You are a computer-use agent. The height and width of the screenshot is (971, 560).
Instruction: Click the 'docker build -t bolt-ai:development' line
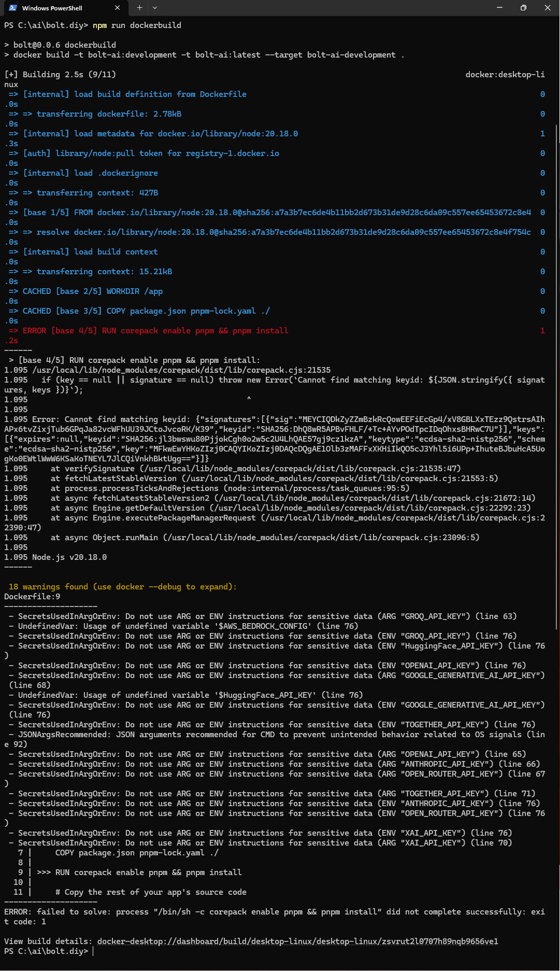tap(205, 54)
